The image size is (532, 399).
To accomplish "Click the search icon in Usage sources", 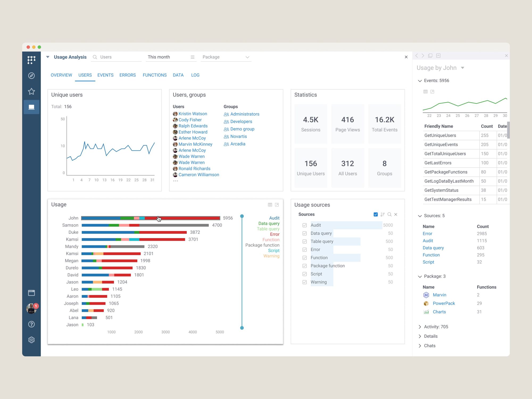I will [389, 214].
